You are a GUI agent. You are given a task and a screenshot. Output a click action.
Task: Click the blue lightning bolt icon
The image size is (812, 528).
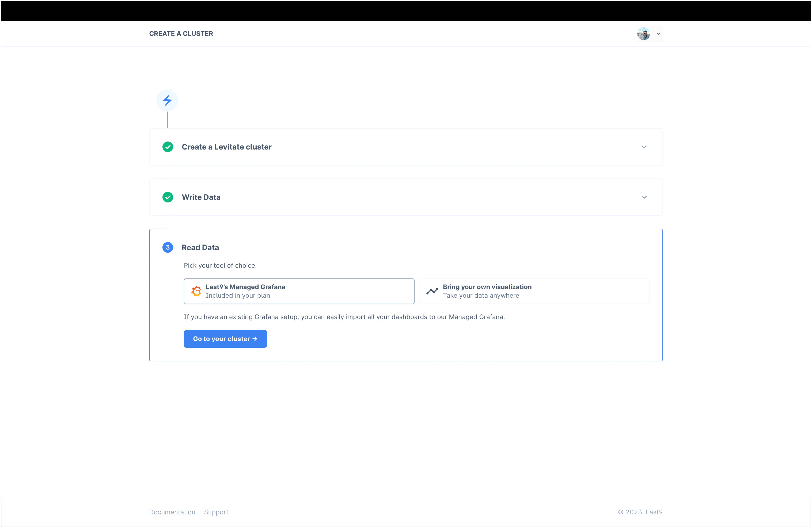(x=167, y=100)
